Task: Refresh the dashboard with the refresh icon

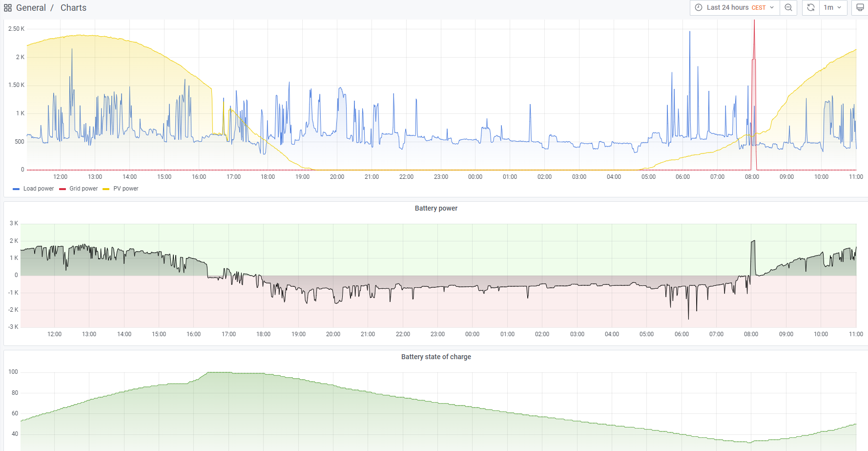Action: coord(811,7)
